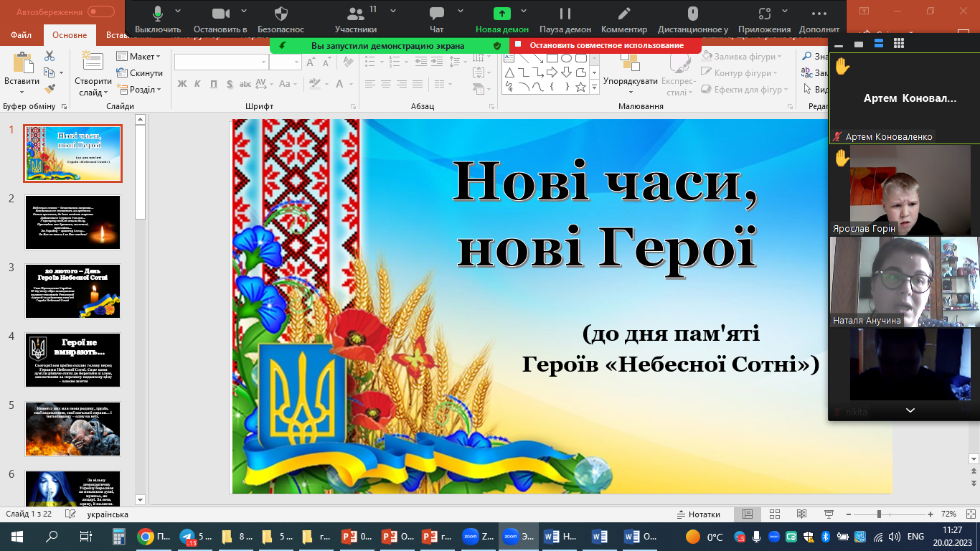Click the Створити слайд button
The height and width of the screenshot is (551, 980).
93,74
